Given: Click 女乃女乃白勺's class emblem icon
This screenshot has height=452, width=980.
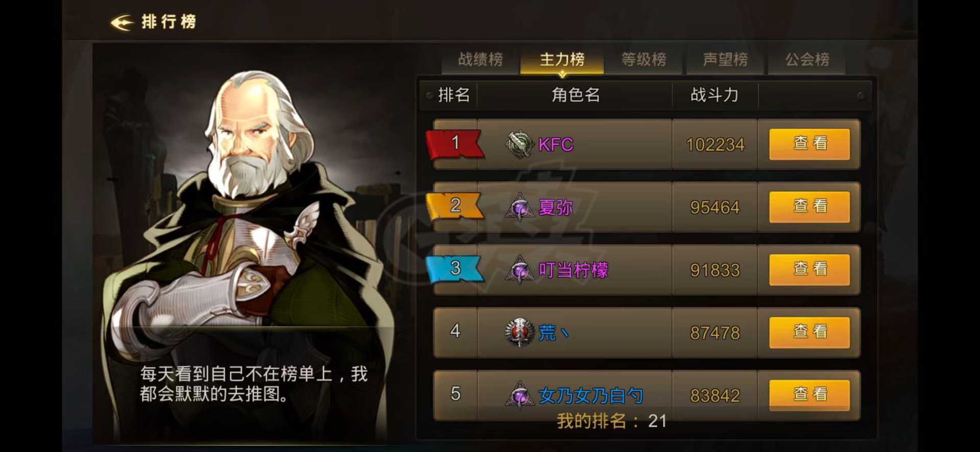Looking at the screenshot, I should click(x=520, y=395).
